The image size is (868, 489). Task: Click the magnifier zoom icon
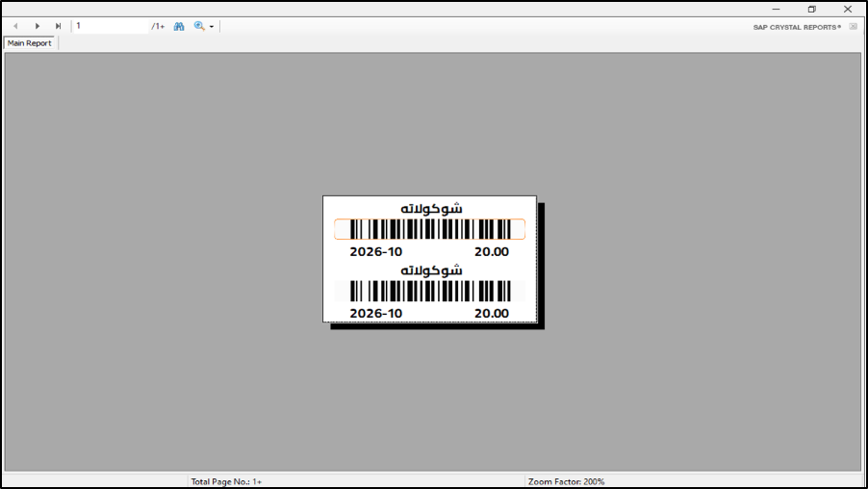coord(199,26)
